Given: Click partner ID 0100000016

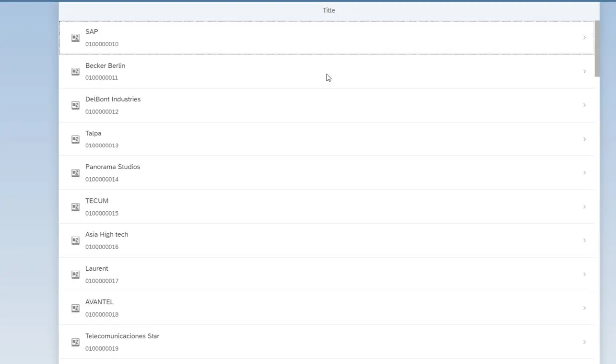Looking at the screenshot, I should pos(102,246).
